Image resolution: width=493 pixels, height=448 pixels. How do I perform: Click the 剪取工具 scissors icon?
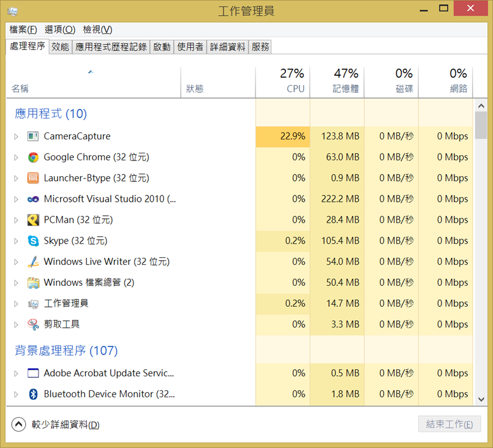click(x=33, y=324)
